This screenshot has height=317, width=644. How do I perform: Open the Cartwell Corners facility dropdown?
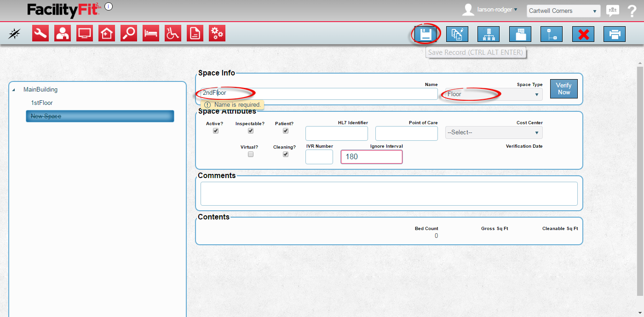(563, 11)
